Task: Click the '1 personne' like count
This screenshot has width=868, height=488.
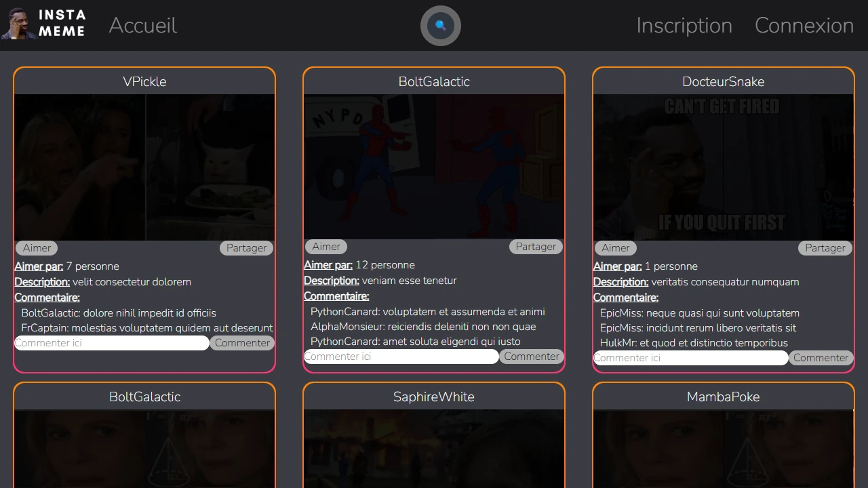Action: [x=671, y=266]
